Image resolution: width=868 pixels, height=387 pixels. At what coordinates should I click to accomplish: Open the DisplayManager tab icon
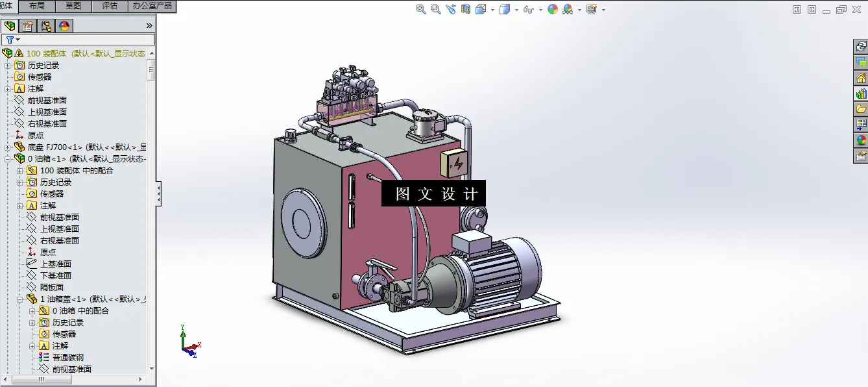tap(64, 26)
